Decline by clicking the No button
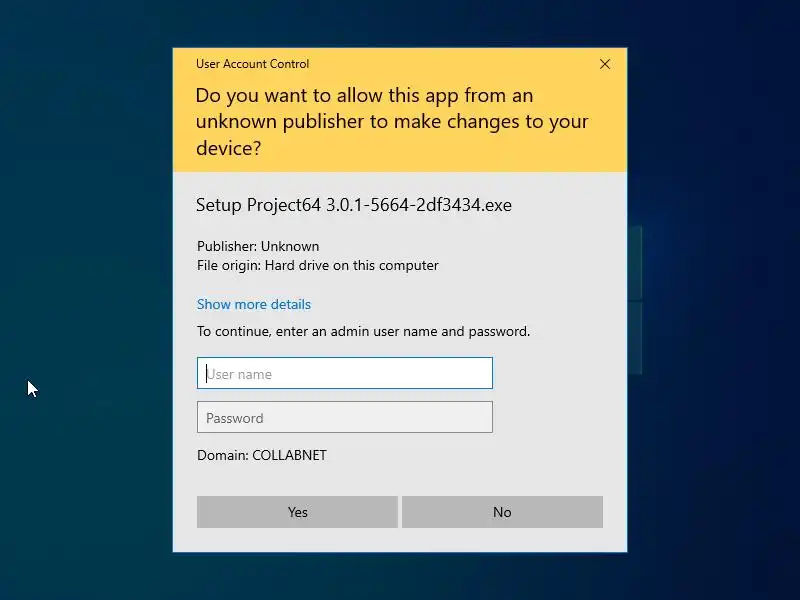 click(503, 512)
